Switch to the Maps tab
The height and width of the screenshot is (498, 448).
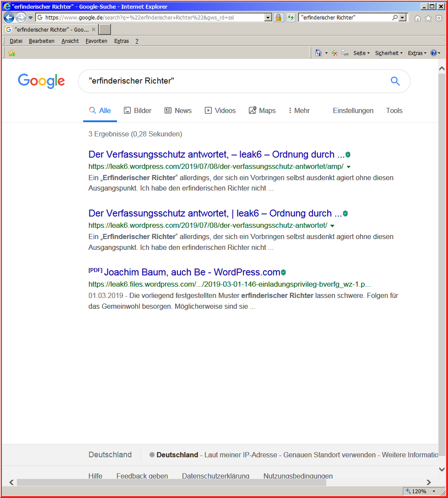(x=262, y=110)
